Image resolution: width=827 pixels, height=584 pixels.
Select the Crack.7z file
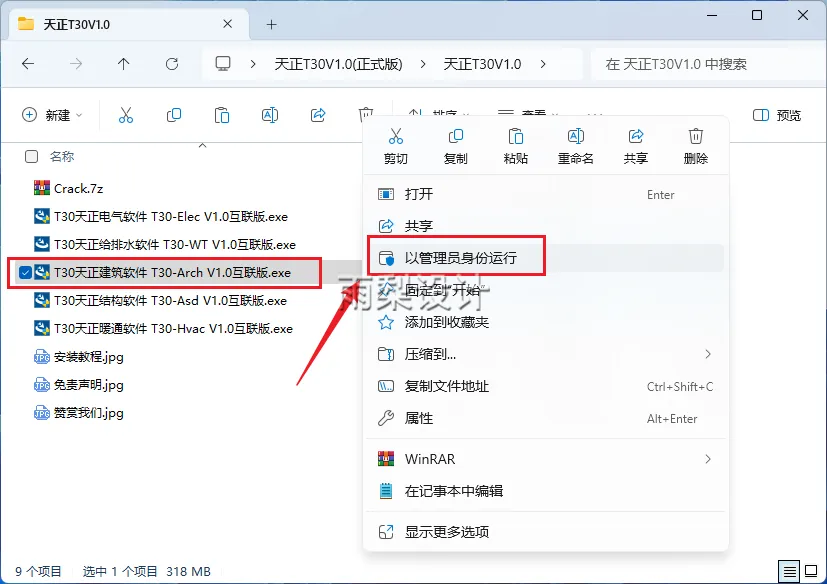pyautogui.click(x=79, y=188)
